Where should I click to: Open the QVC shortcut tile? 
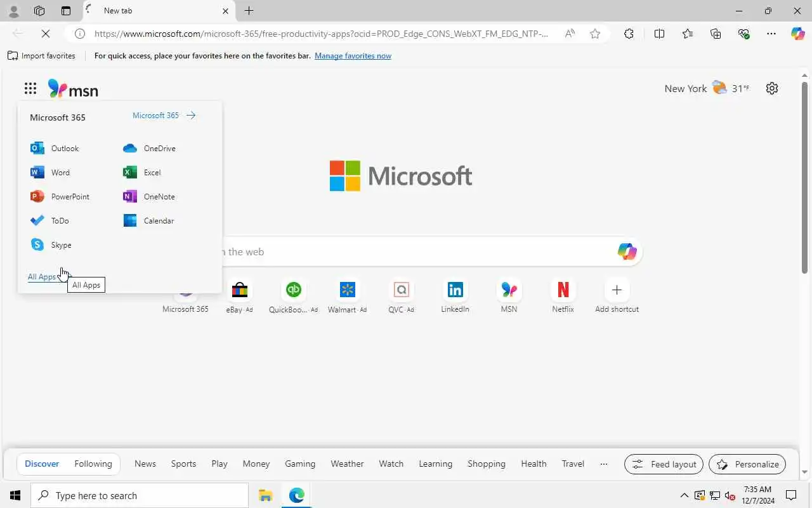coord(401,297)
